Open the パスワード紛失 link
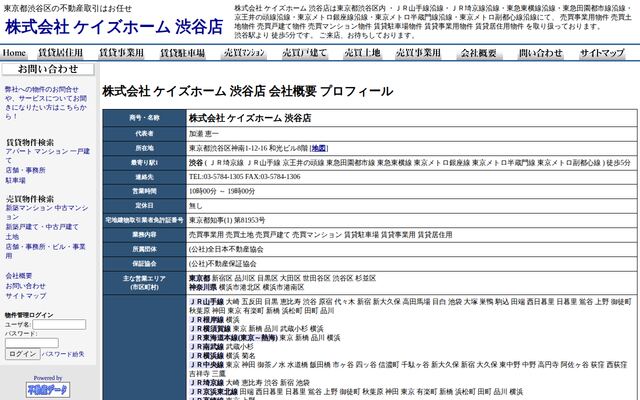Viewport: 640px width, 400px height. [63, 354]
